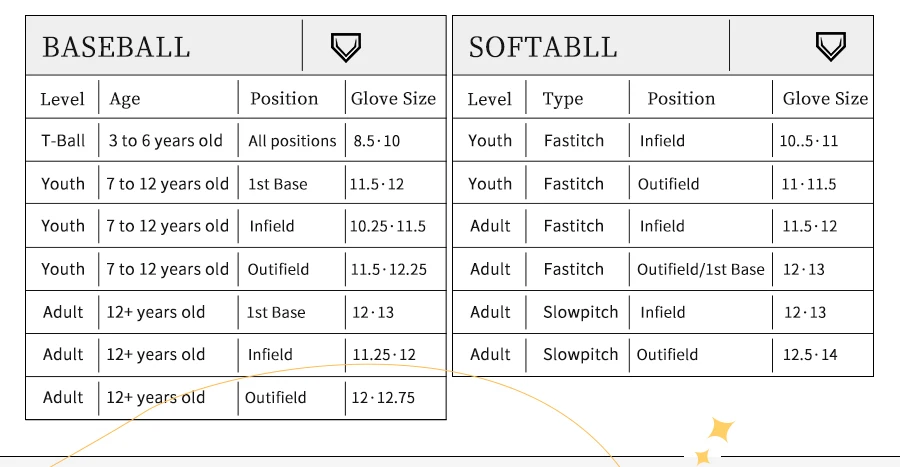
Task: Click the Age column header
Action: (125, 99)
